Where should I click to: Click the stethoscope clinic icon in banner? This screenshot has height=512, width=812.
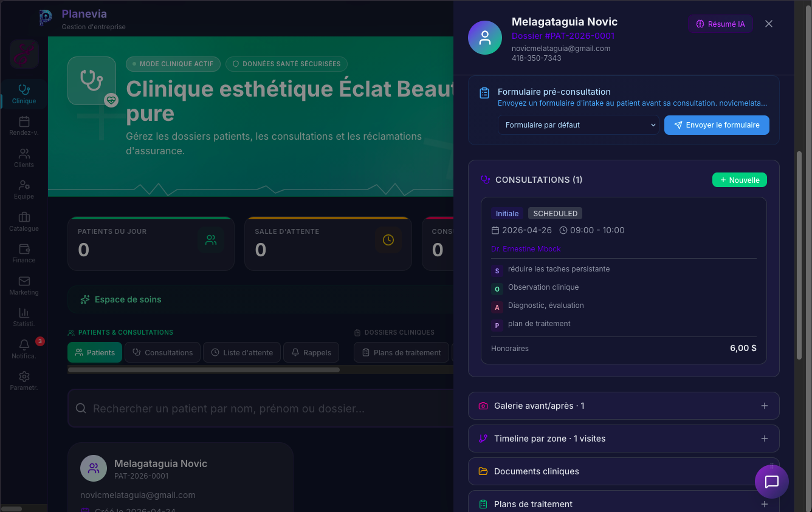pos(92,81)
